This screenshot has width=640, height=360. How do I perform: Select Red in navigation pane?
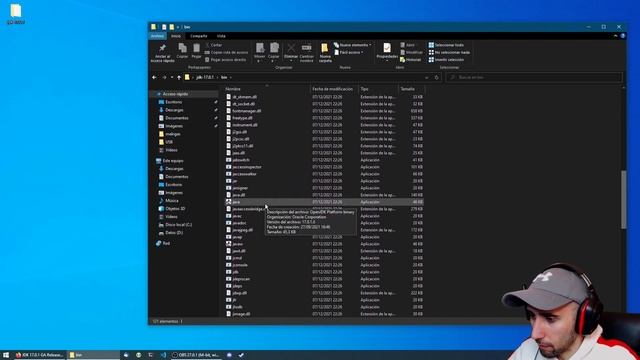pyautogui.click(x=166, y=243)
